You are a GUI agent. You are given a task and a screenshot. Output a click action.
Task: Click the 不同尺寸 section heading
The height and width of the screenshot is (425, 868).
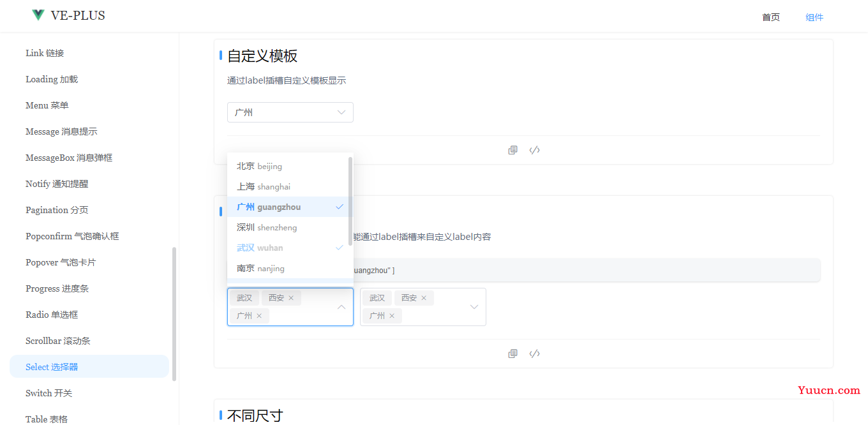tap(255, 416)
